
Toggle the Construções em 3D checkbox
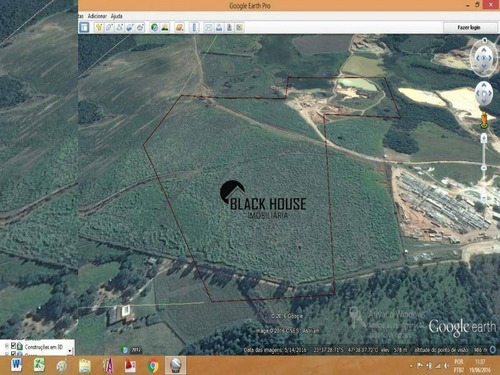[x=14, y=346]
